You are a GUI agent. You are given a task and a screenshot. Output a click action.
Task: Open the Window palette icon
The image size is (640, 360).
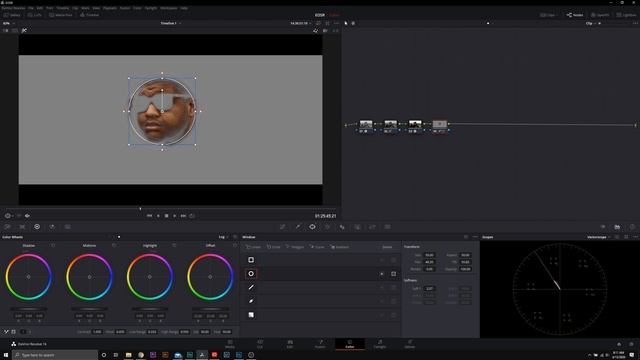312,227
